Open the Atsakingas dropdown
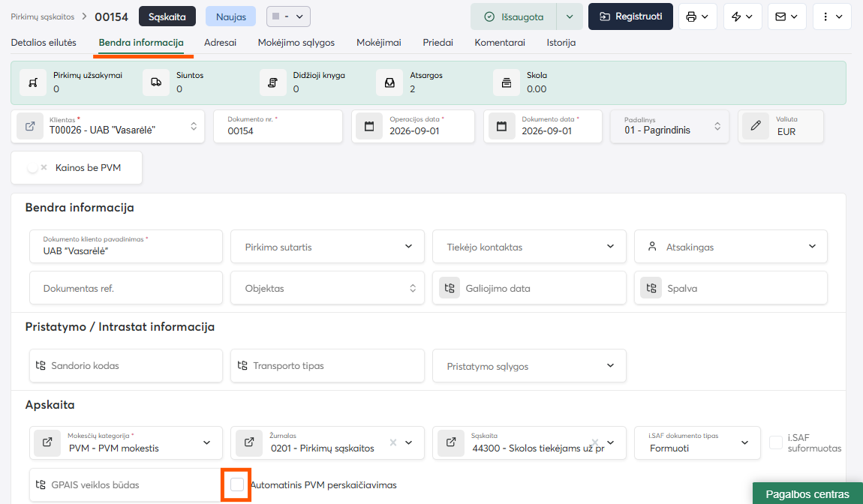The width and height of the screenshot is (863, 504). click(x=731, y=247)
